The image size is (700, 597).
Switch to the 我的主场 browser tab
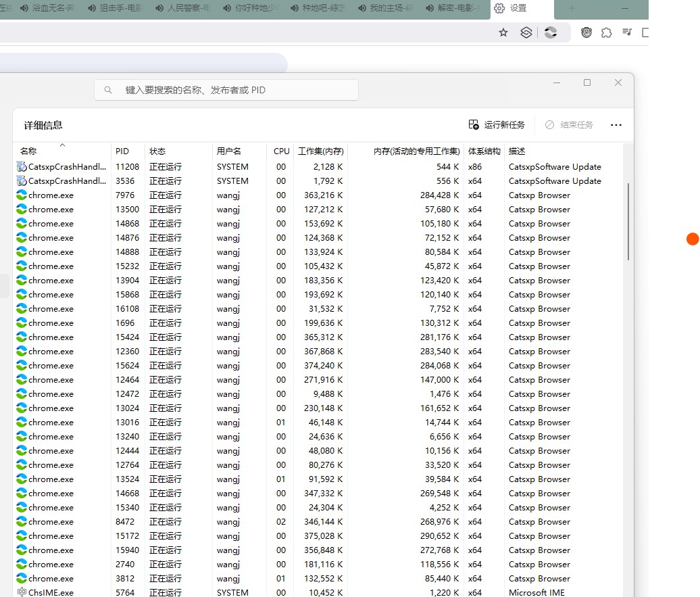point(386,8)
